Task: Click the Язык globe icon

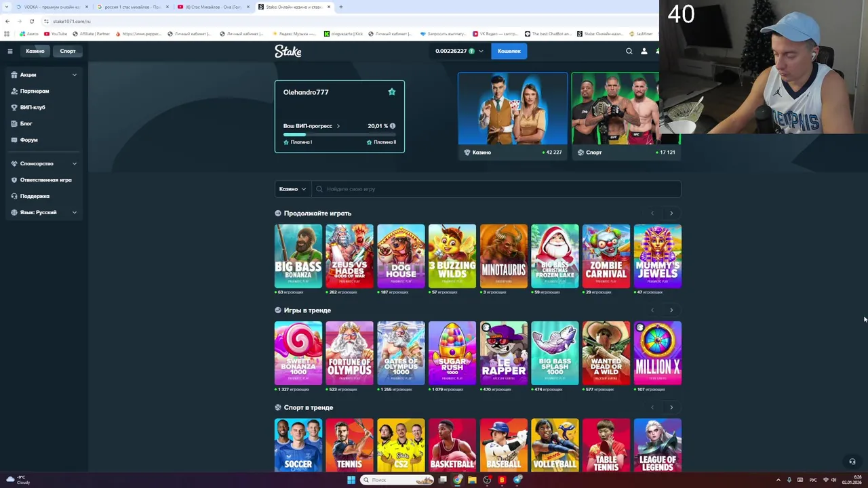Action: click(x=14, y=212)
